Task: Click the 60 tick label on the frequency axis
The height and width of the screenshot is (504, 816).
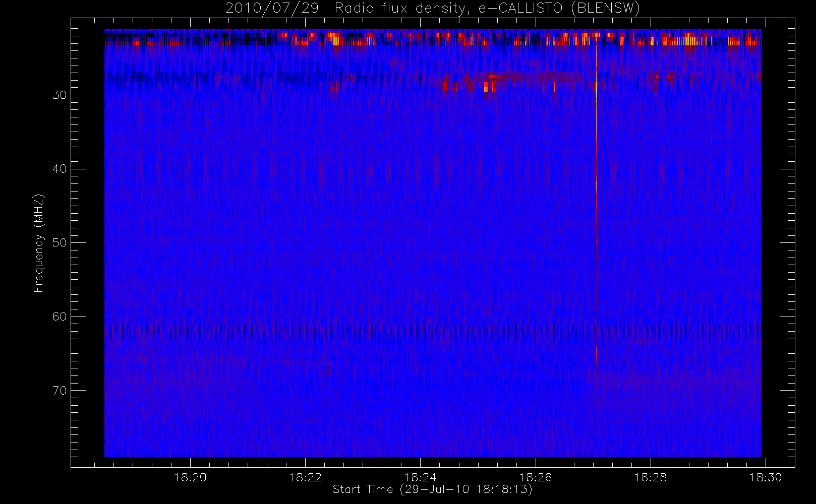Action: 60,317
